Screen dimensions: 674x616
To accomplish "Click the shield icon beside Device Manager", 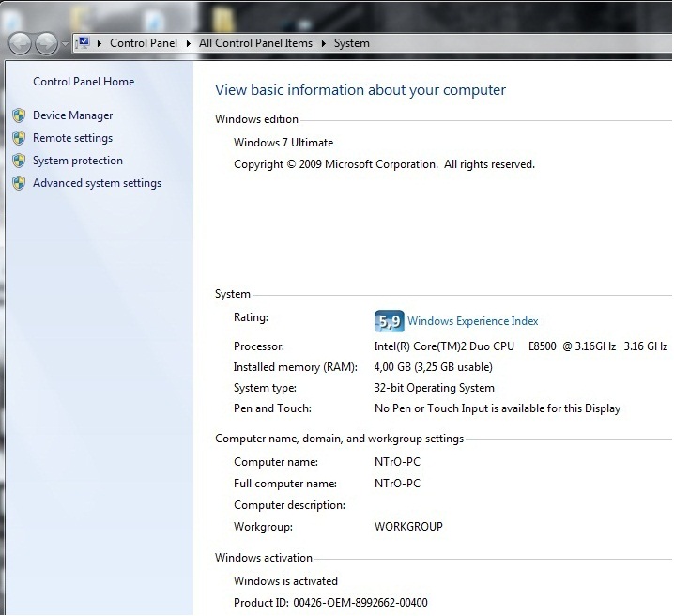I will [19, 115].
